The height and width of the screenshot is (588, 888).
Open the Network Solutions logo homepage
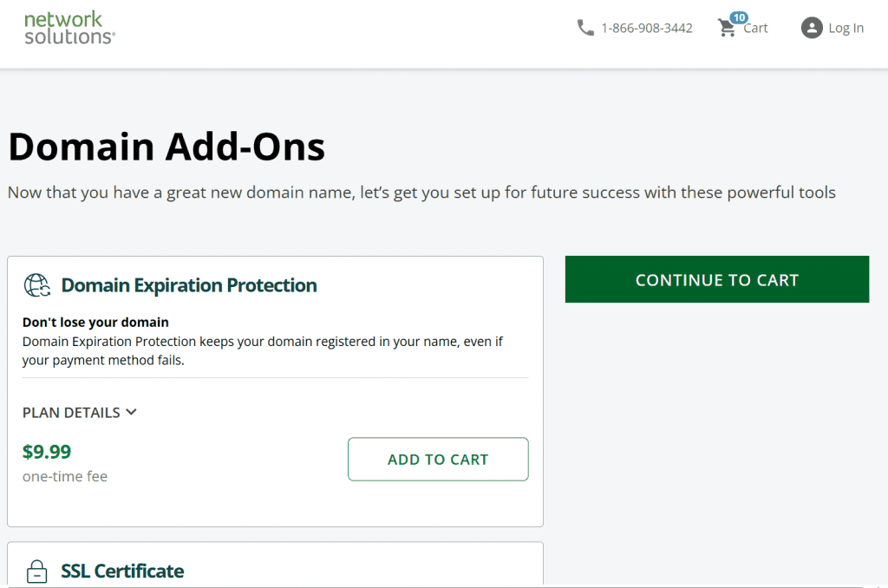pos(69,28)
